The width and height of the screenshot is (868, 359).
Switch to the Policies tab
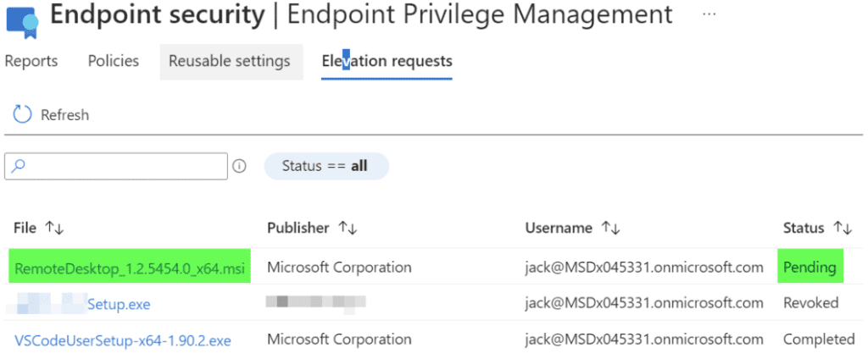[x=114, y=61]
